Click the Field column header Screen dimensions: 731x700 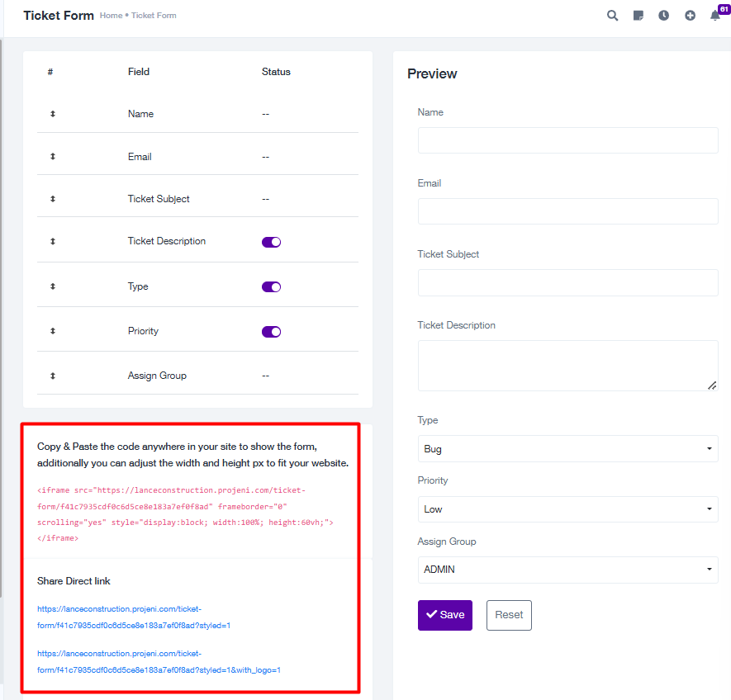coord(139,72)
